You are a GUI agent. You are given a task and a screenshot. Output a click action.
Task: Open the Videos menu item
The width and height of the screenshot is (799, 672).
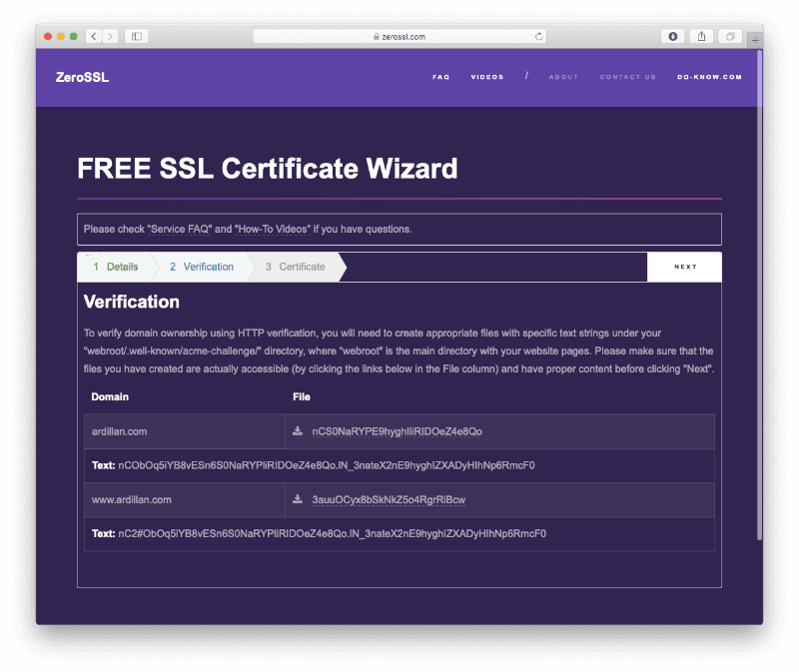coord(487,77)
